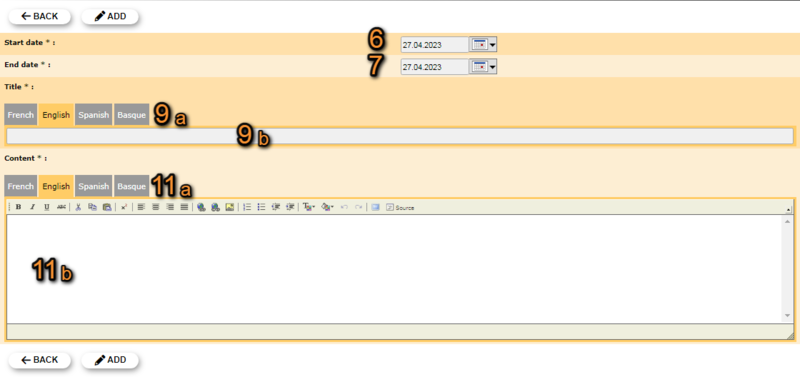This screenshot has width=800, height=387.
Task: Apply strikethrough formatting
Action: click(61, 207)
